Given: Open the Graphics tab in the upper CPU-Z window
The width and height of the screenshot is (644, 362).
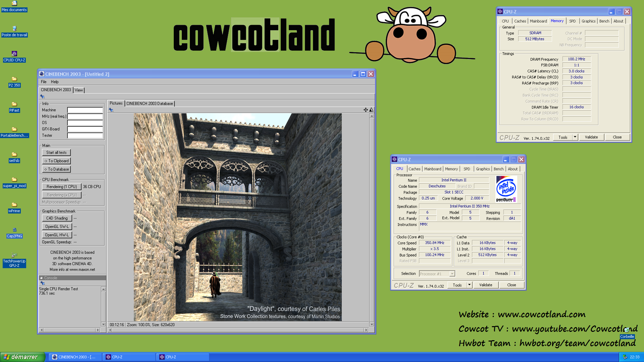Looking at the screenshot, I should (588, 21).
